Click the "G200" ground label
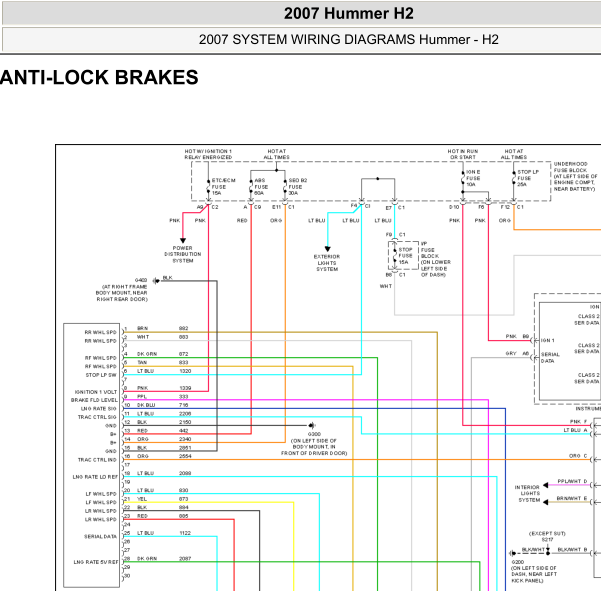The image size is (601, 591). (518, 561)
